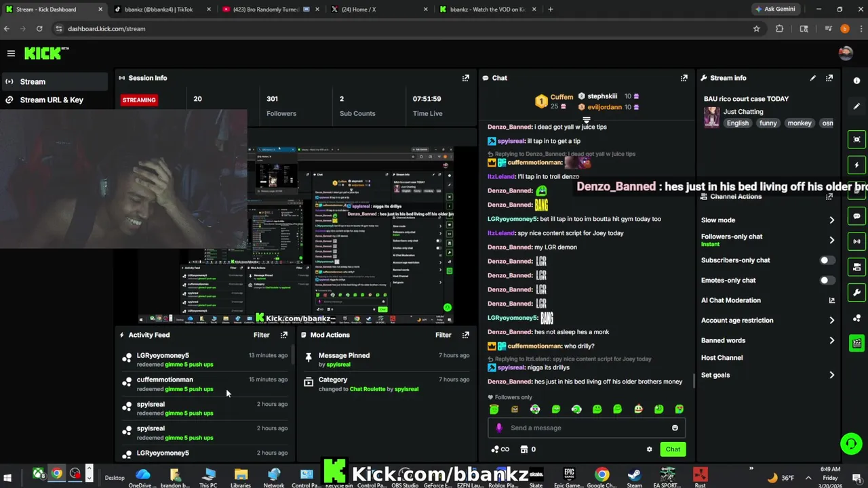Viewport: 868px width, 488px height.
Task: Click the stream preview video thumbnail
Action: pyautogui.click(x=296, y=235)
